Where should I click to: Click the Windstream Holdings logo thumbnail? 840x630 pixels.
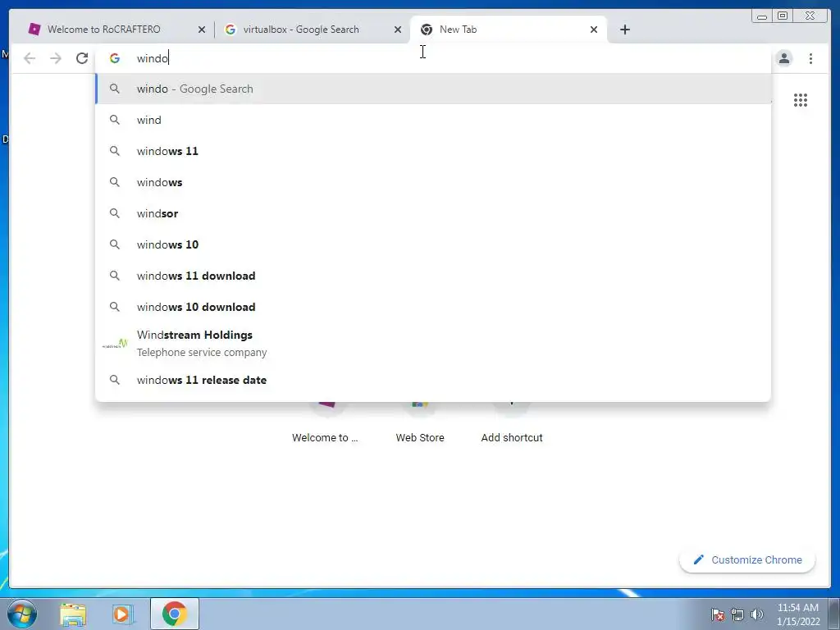click(115, 344)
